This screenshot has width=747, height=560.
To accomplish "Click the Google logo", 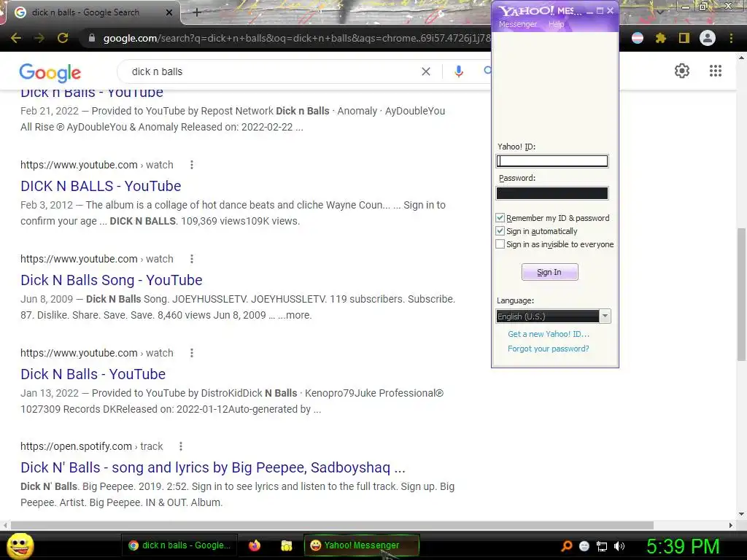I will [50, 72].
